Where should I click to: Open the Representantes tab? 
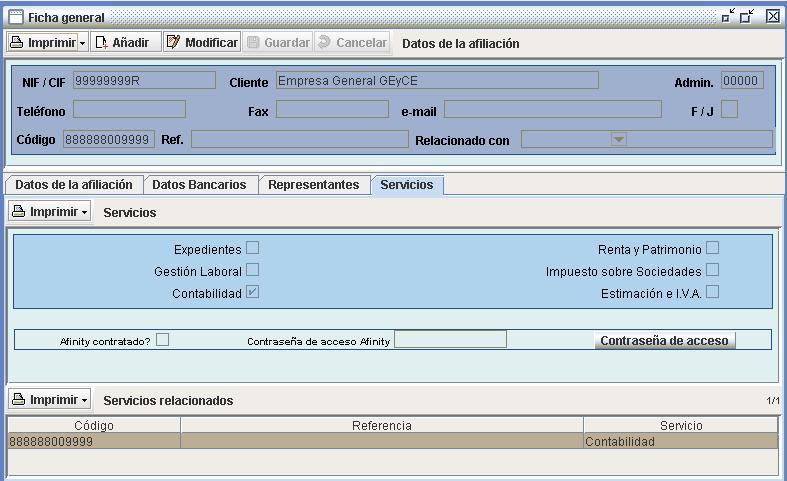point(314,185)
